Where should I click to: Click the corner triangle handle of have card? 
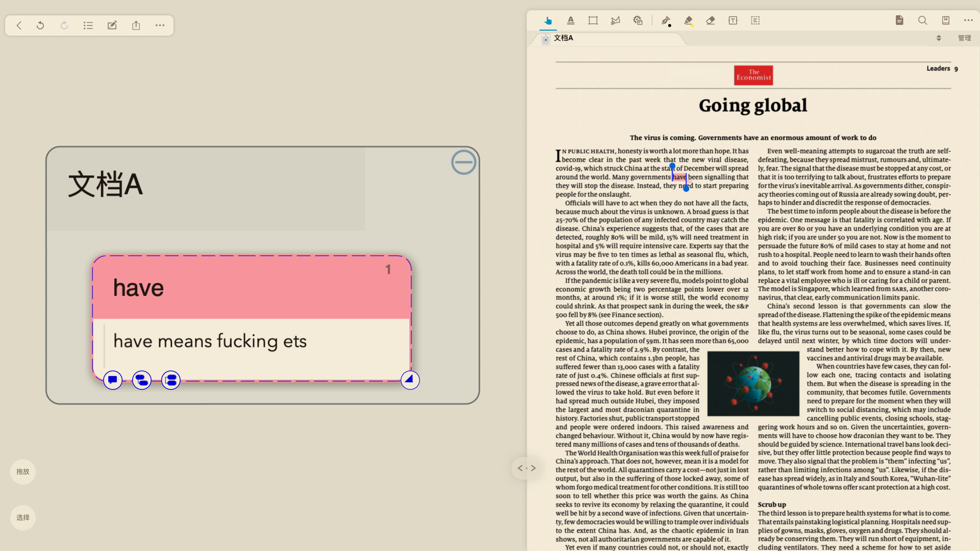410,380
